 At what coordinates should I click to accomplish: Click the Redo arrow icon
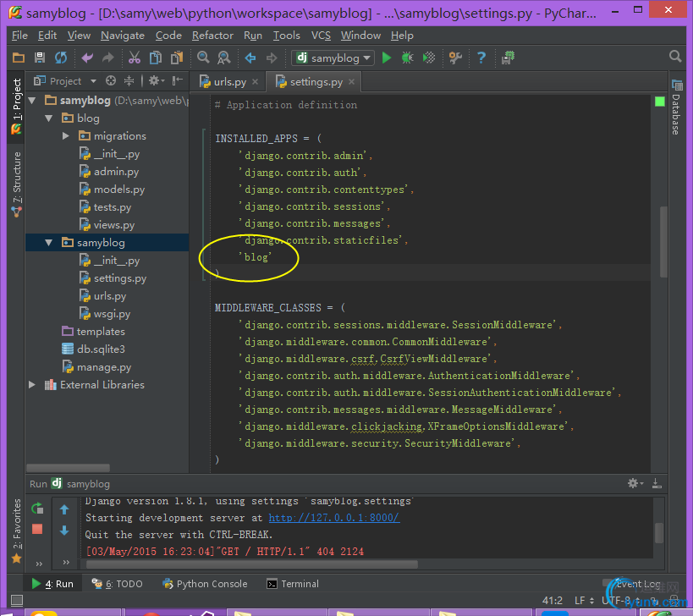click(x=107, y=58)
